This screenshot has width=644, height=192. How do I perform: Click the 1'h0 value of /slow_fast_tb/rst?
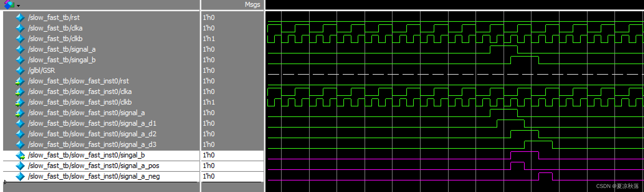(x=209, y=18)
